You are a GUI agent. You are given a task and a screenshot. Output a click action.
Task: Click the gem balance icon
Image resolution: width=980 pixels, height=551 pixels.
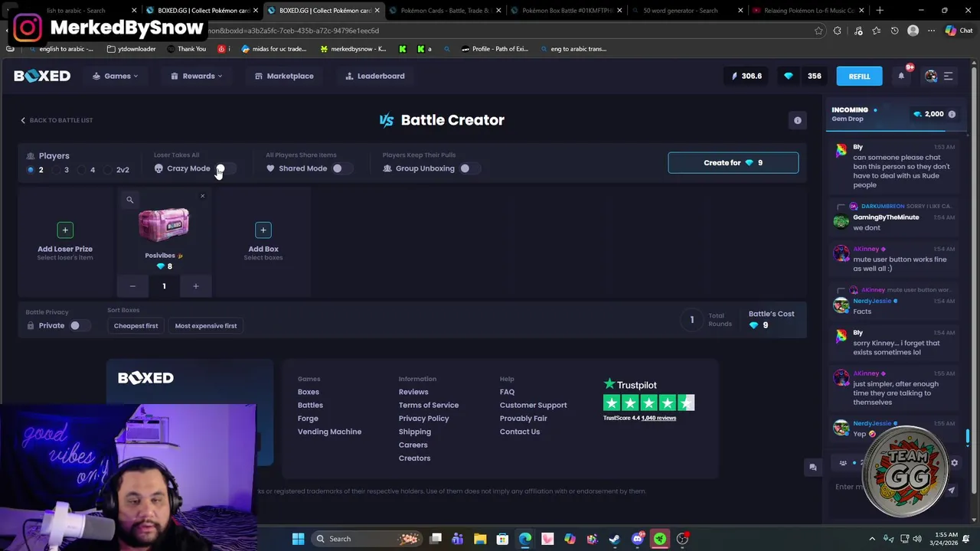789,76
